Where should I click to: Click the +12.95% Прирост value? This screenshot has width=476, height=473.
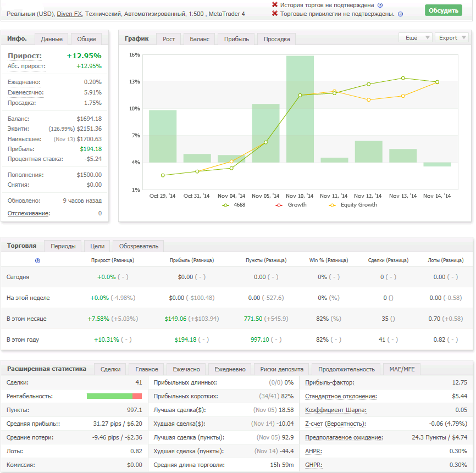(84, 56)
